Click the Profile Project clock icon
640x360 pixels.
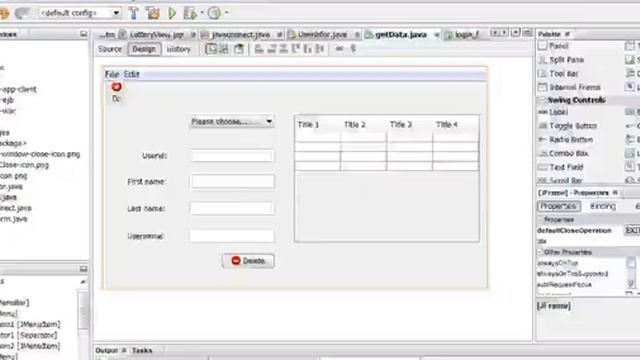[x=214, y=13]
